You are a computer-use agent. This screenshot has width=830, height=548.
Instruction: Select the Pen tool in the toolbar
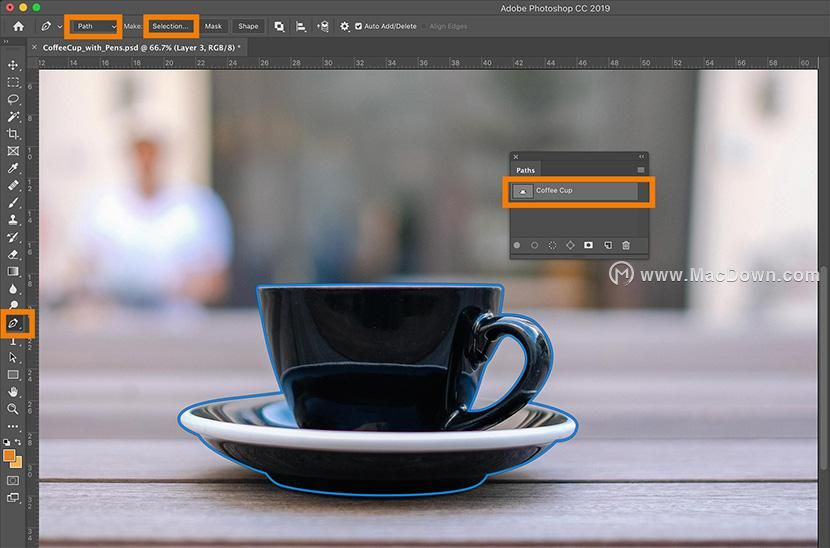coord(14,323)
